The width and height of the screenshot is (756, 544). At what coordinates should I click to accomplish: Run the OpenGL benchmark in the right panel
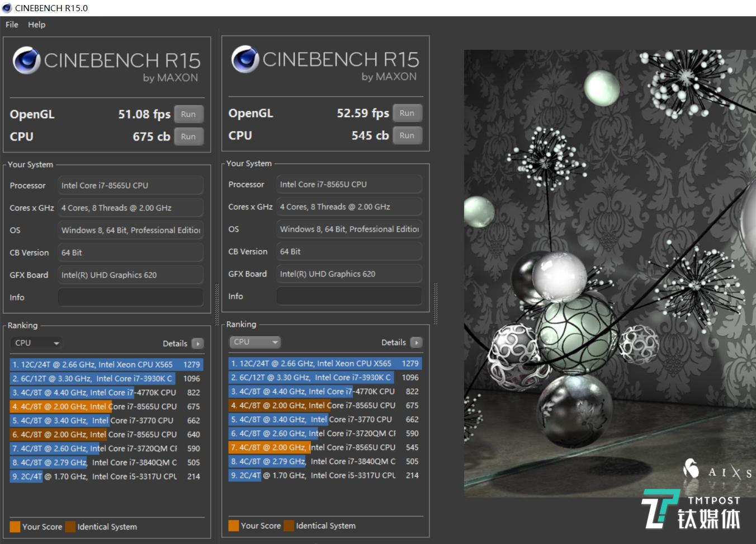coord(407,112)
